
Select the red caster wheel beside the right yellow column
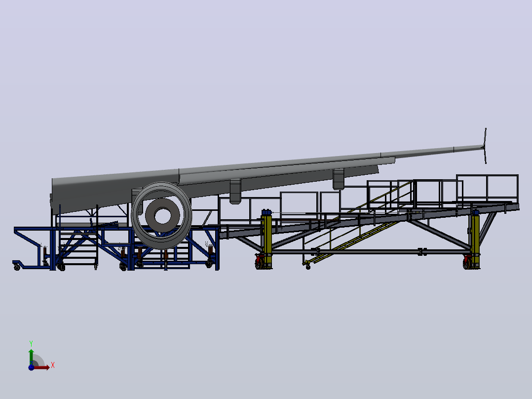467,263
